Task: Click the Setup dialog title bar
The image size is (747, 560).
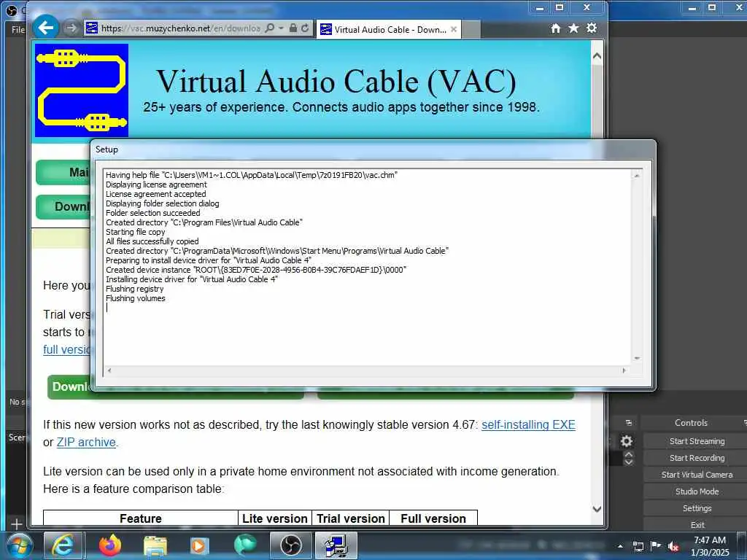Action: coord(373,149)
